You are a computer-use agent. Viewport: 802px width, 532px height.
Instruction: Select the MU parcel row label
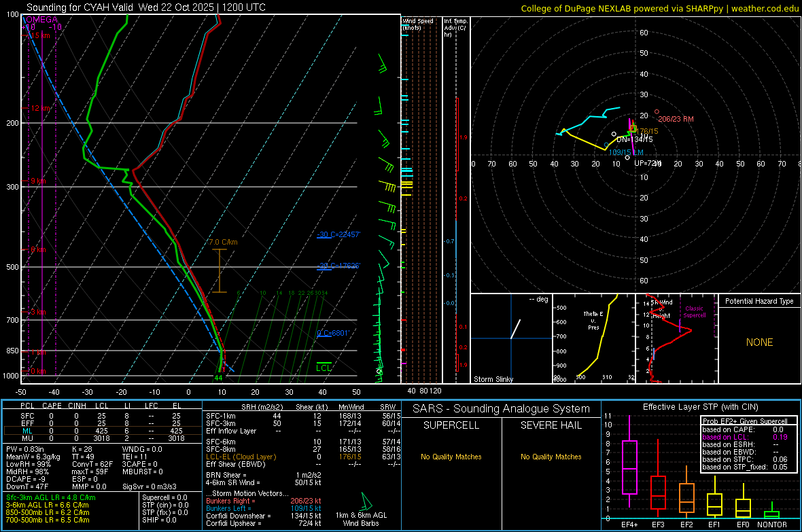click(27, 438)
